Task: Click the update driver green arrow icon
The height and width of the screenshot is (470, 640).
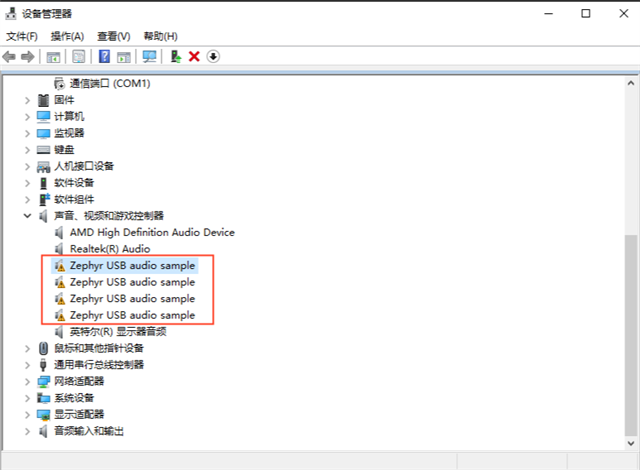Action: pos(176,56)
